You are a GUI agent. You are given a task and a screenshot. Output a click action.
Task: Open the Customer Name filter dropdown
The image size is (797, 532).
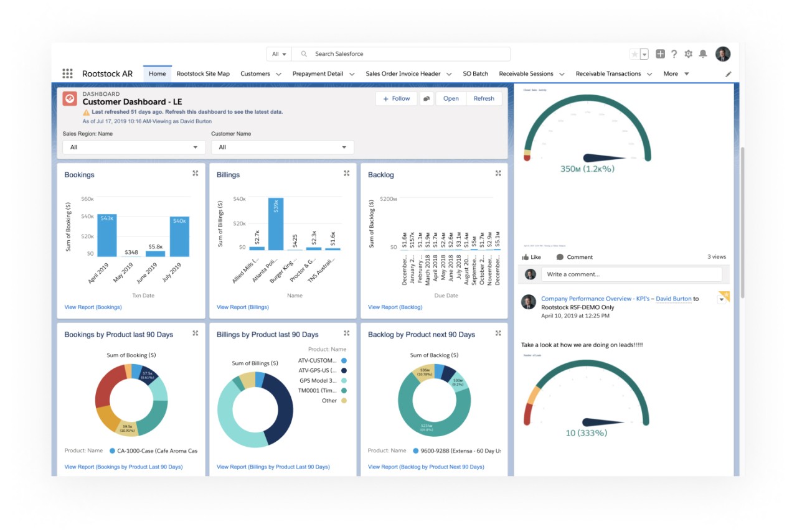coord(282,147)
